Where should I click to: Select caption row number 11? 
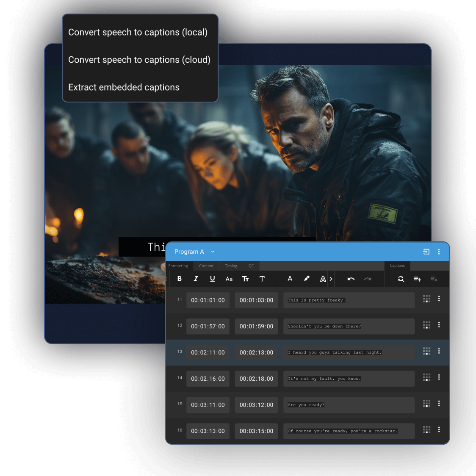(180, 299)
